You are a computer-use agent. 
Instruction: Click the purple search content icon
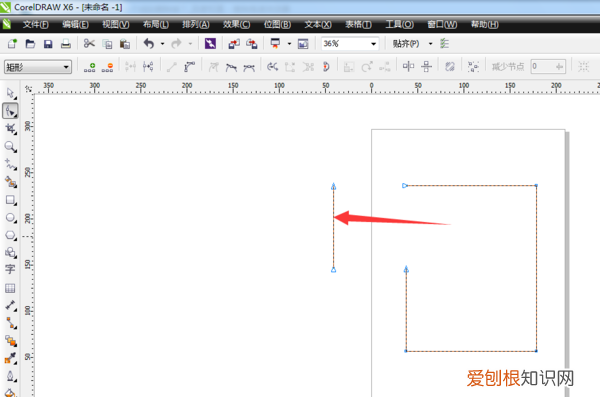210,44
